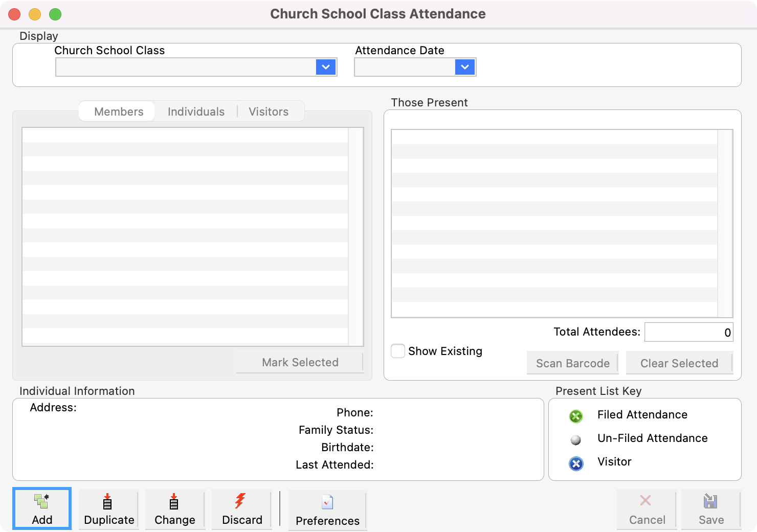The width and height of the screenshot is (757, 532).
Task: Select the Visitors tab
Action: coord(269,111)
